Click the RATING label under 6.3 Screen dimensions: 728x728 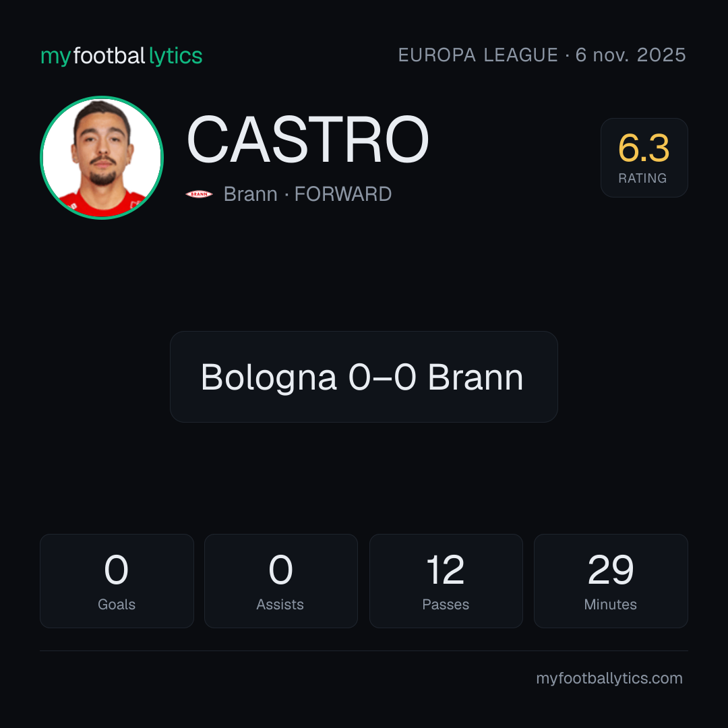click(x=642, y=178)
